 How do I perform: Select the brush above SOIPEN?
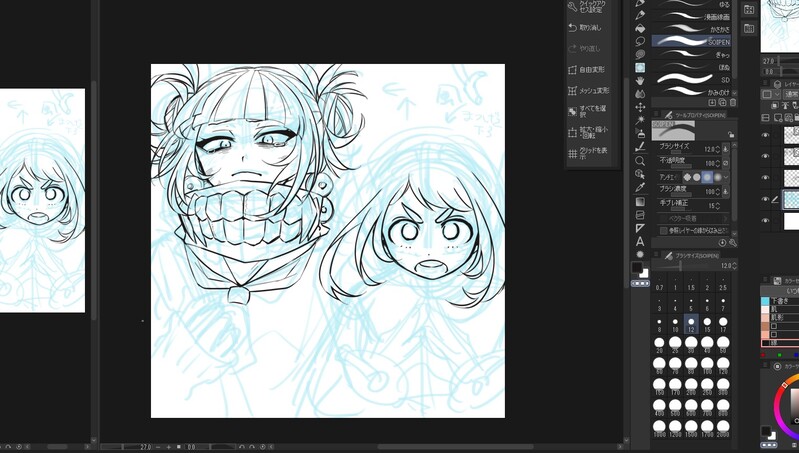coord(691,29)
